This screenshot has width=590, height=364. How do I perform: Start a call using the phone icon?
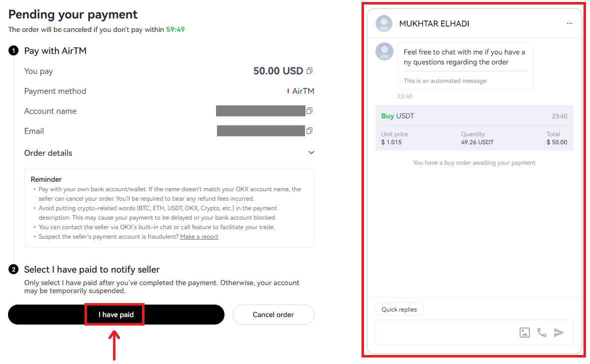pos(542,332)
